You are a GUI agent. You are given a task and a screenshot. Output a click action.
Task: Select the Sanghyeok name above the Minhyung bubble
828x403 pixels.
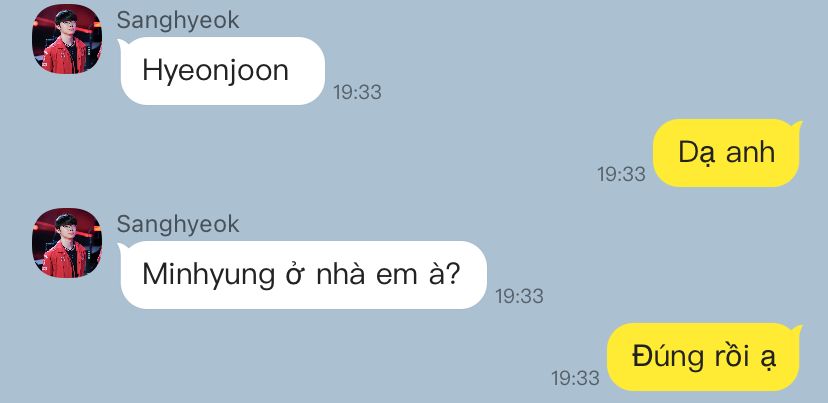pos(178,224)
